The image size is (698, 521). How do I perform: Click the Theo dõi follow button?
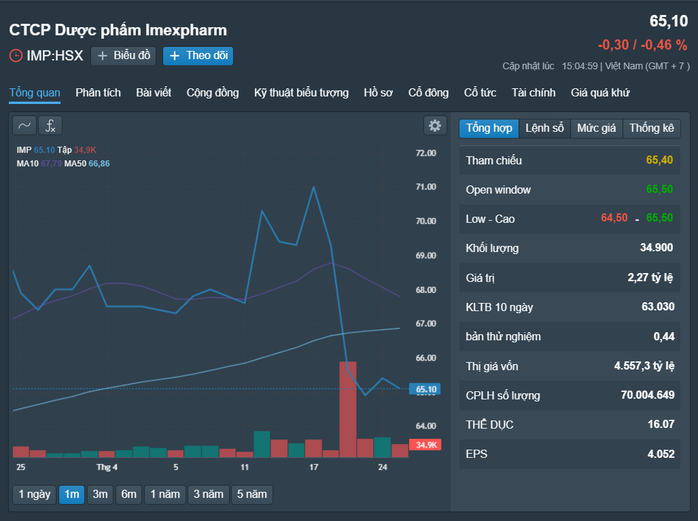198,56
